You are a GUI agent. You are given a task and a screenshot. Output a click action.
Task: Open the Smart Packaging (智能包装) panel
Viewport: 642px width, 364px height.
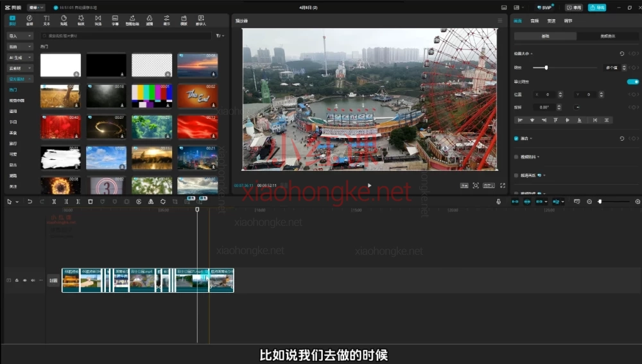(x=132, y=21)
